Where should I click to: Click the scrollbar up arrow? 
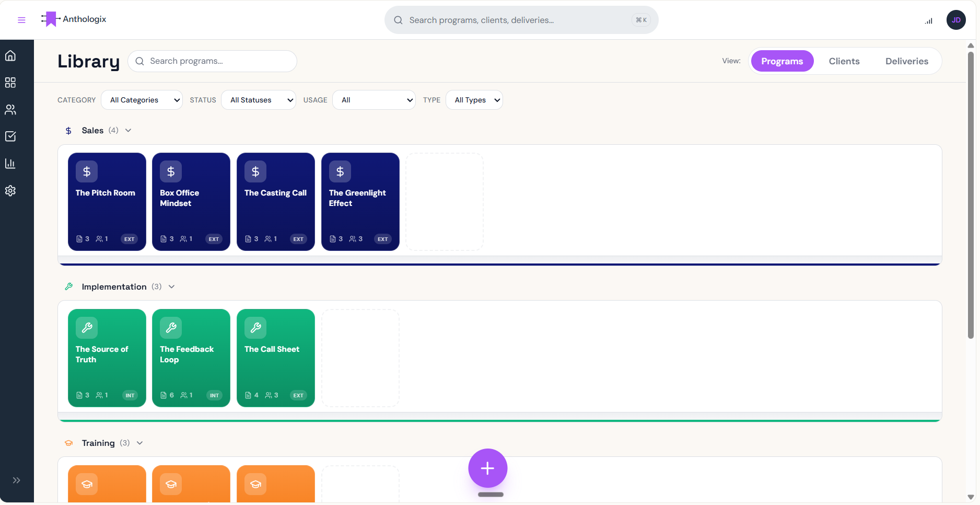tap(971, 45)
